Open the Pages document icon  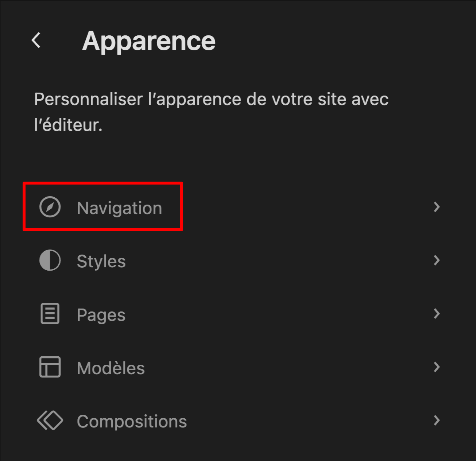[x=50, y=314]
